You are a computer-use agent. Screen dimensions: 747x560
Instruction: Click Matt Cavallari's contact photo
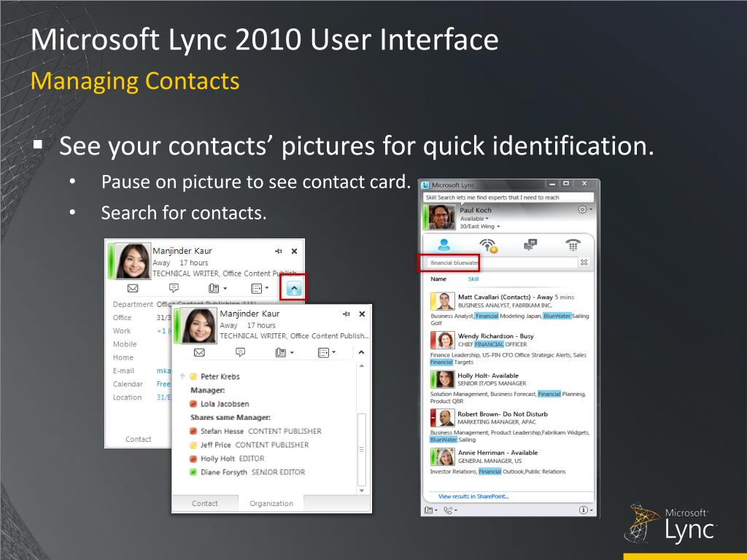tap(444, 301)
